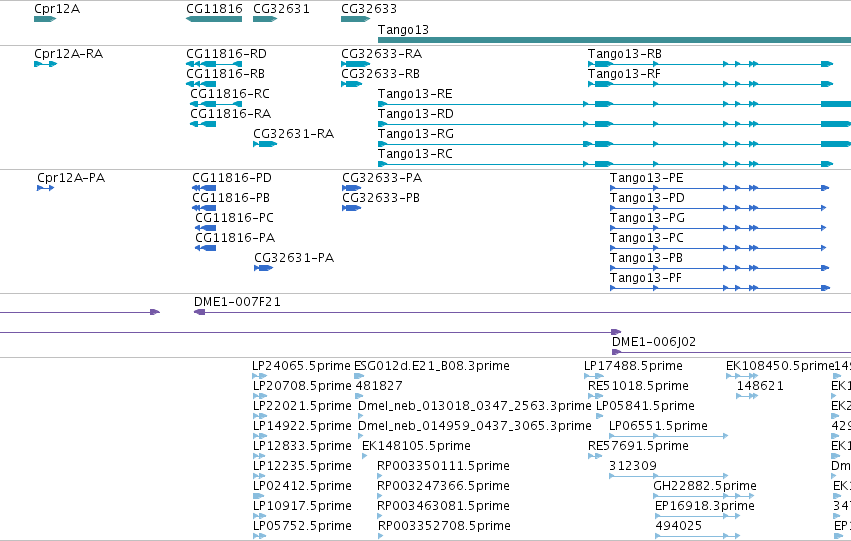Select EST RP003350111.5prime
851x541 pixels.
coord(443,466)
